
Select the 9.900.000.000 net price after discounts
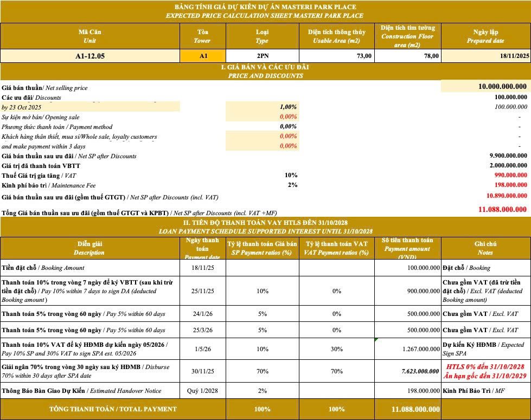(508, 156)
